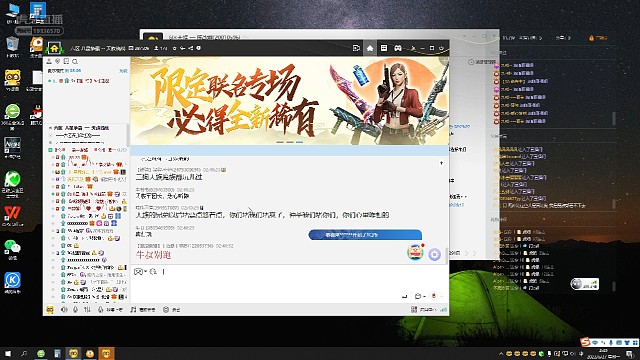Click the left panel channel tree scrollbar

coord(128,135)
